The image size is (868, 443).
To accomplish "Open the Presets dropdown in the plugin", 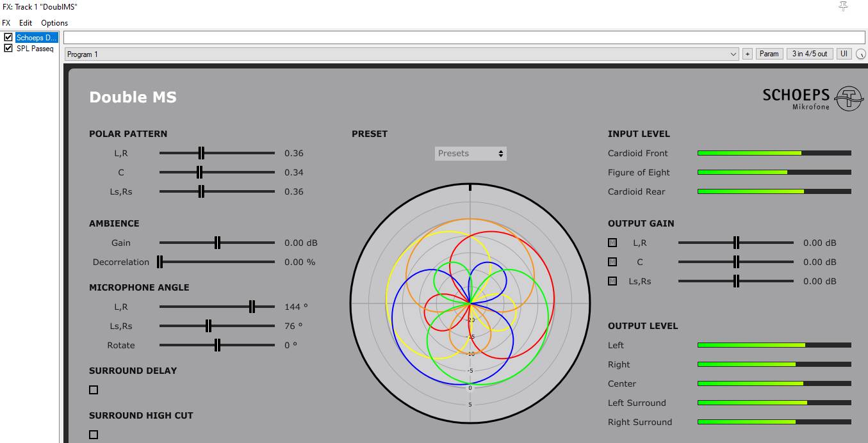I will click(470, 154).
